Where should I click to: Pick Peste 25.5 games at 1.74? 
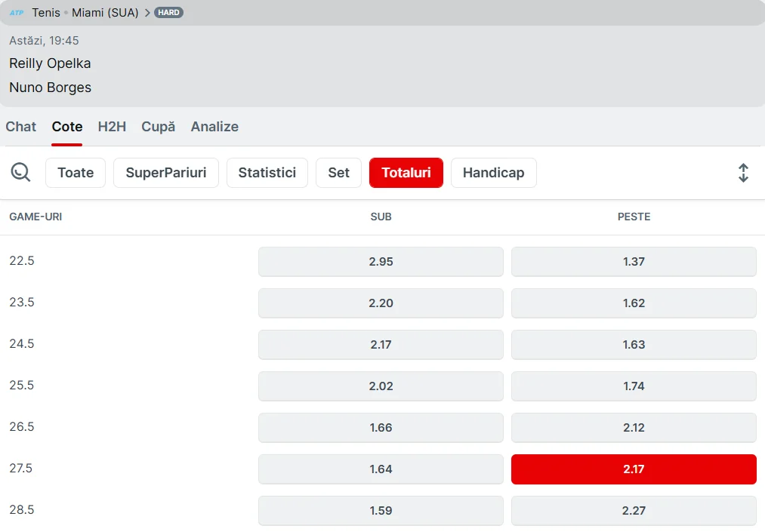pos(634,386)
